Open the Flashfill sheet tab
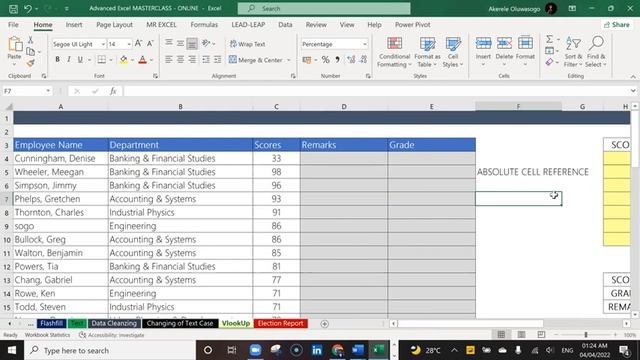Viewport: 640px width, 360px height. pos(51,323)
